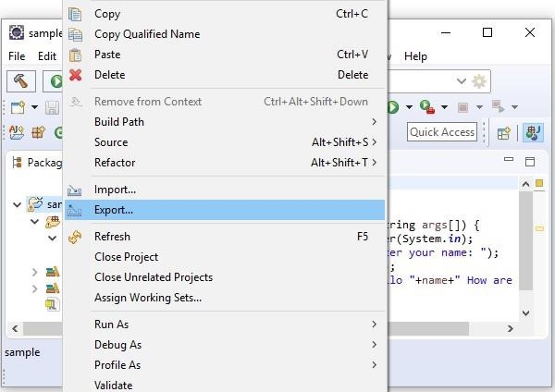This screenshot has width=555, height=392.
Task: Open the launch configuration combo dropdown
Action: click(x=462, y=81)
